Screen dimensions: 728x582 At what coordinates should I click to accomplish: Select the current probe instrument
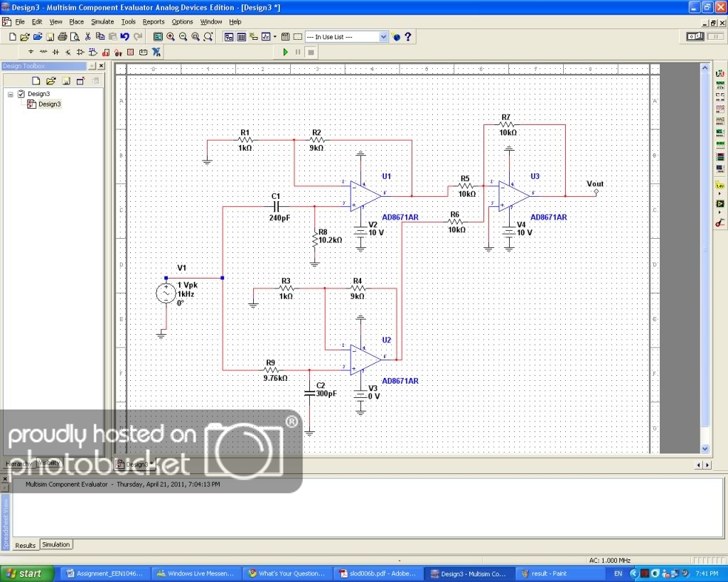(720, 222)
